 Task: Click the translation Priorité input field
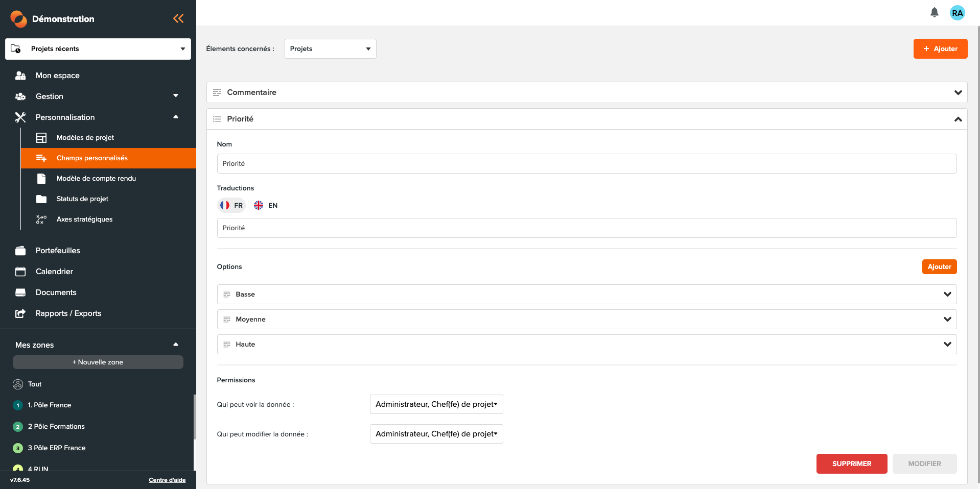[x=587, y=228]
